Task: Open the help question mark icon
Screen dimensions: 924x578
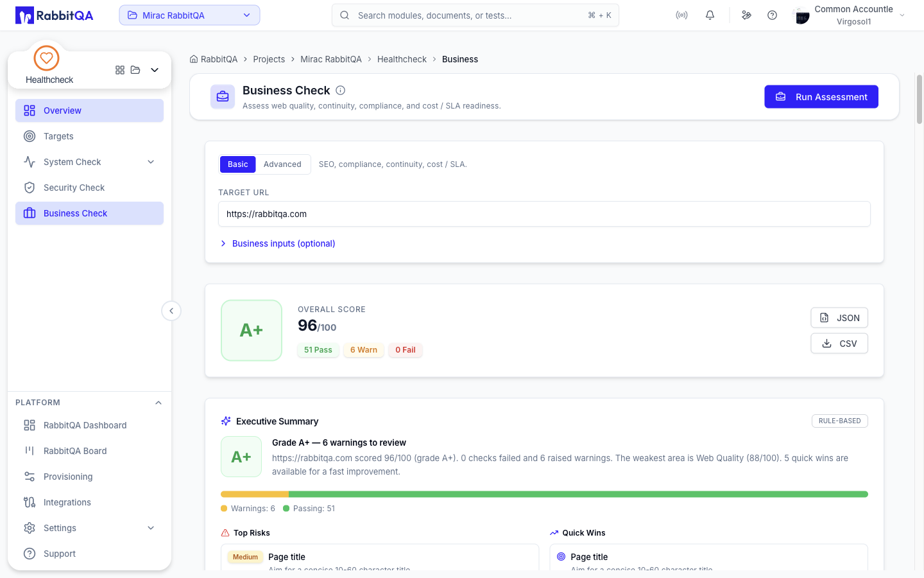Action: click(x=772, y=15)
